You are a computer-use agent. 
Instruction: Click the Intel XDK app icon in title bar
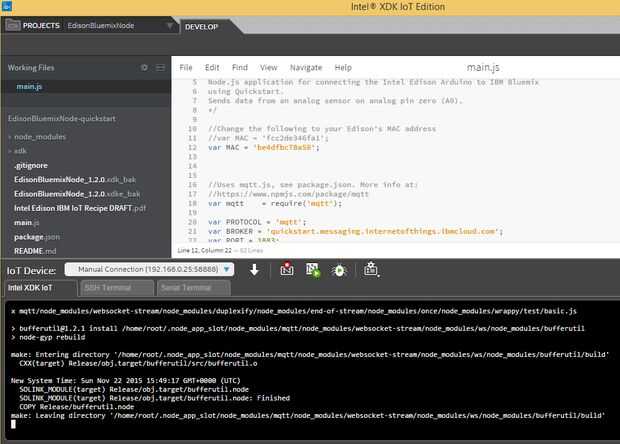coord(7,6)
